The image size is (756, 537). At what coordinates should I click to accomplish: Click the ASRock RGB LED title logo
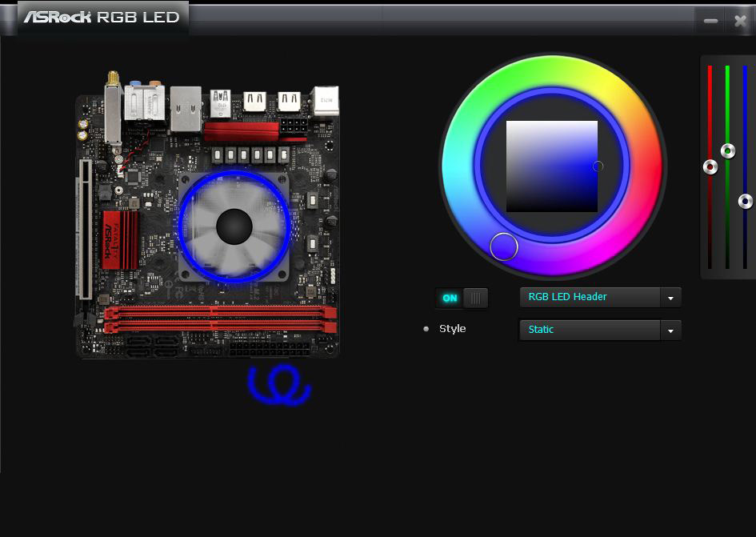pyautogui.click(x=102, y=17)
